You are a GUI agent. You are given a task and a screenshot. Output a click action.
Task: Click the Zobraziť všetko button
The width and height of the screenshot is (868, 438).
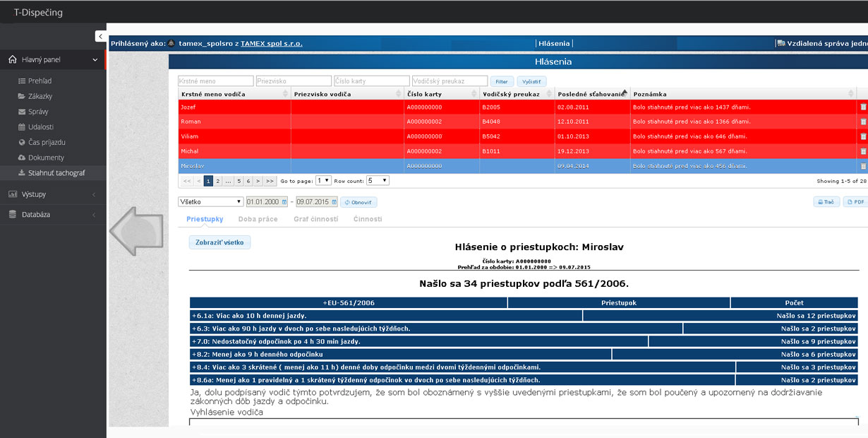(219, 242)
